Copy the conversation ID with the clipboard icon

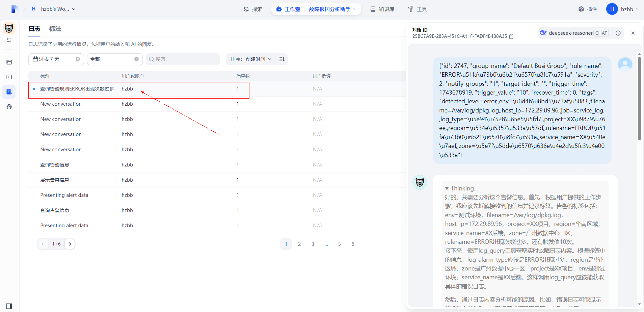pyautogui.click(x=511, y=36)
